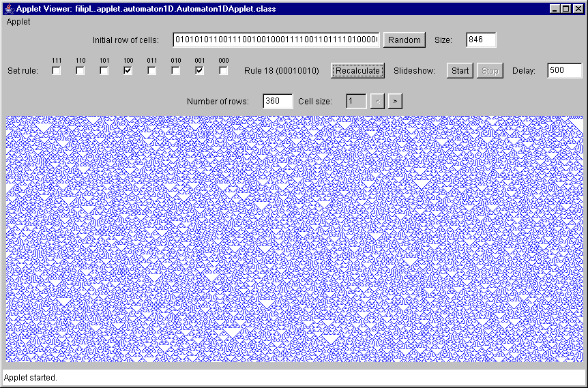588x388 pixels.
Task: Click in the Initial row of cells field
Action: coord(276,40)
